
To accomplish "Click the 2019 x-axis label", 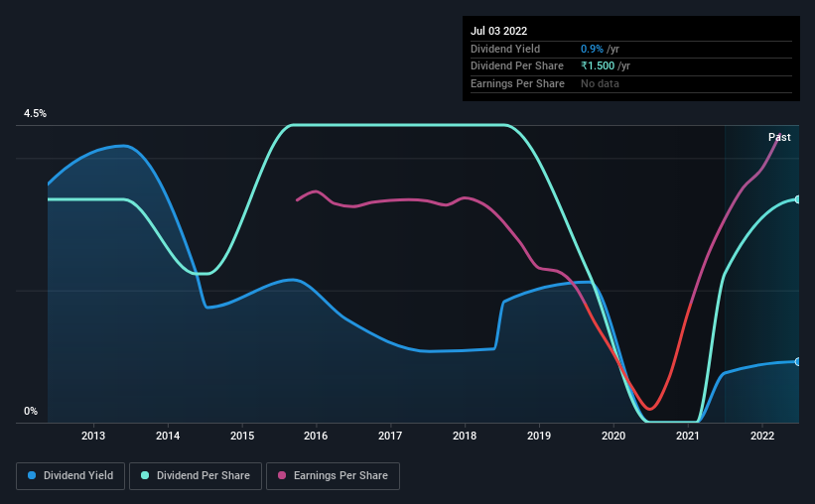I will 539,436.
